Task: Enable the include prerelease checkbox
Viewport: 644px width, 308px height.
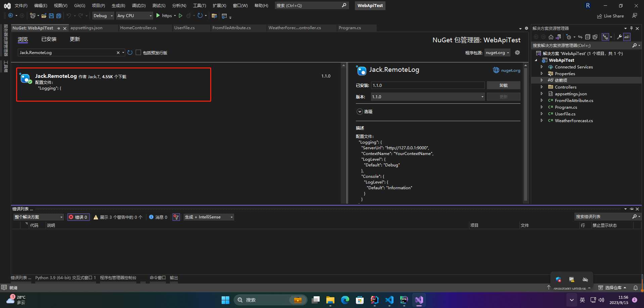Action: click(x=138, y=53)
